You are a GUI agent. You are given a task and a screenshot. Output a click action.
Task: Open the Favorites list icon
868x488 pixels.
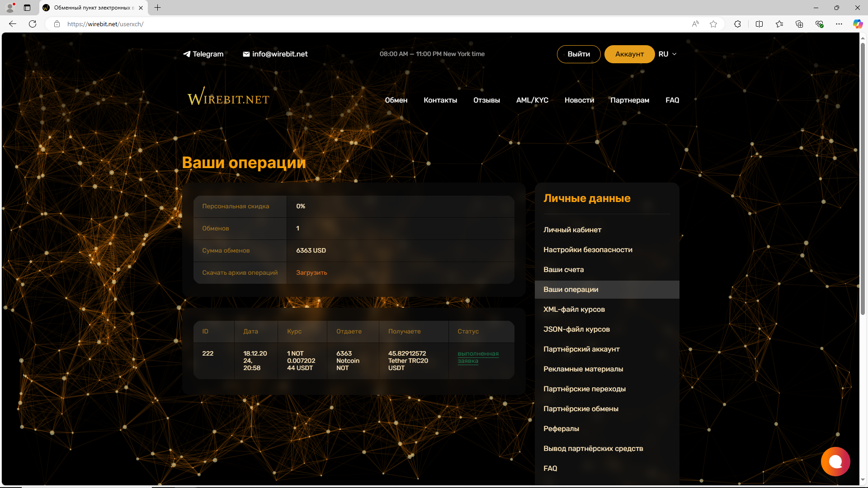click(x=779, y=24)
